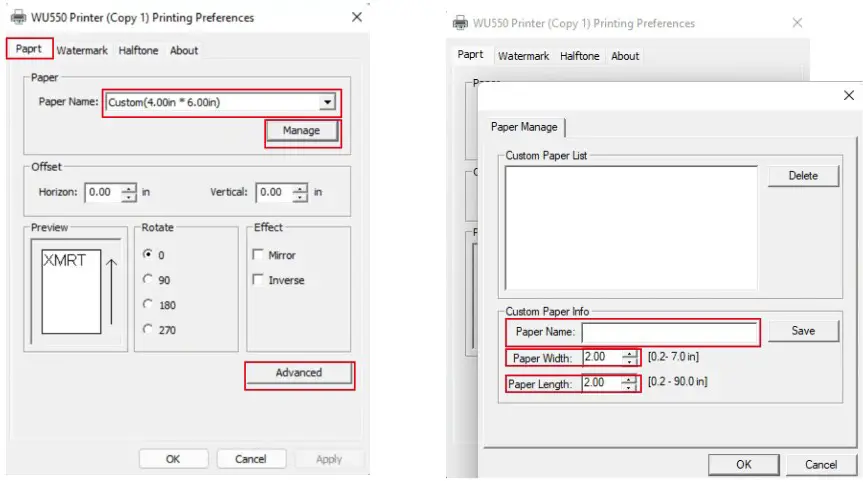The height and width of the screenshot is (482, 863).
Task: Decrease Horizon offset with down arrow
Action: pyautogui.click(x=129, y=197)
